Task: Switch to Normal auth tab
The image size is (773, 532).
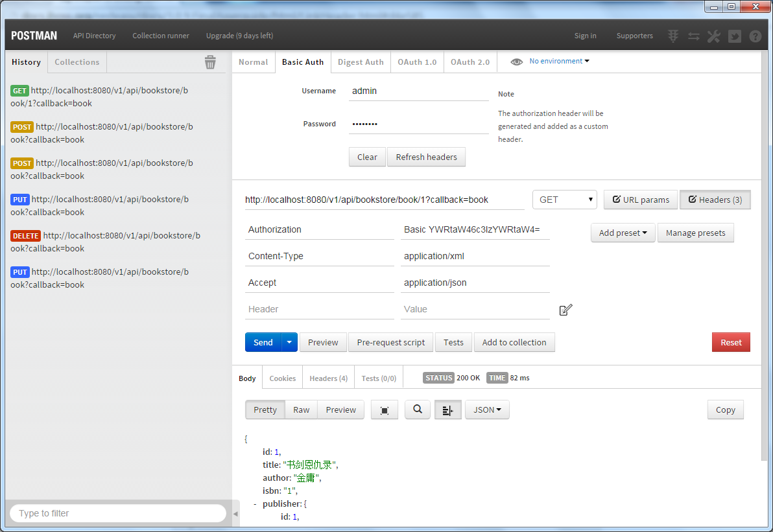Action: coord(253,62)
